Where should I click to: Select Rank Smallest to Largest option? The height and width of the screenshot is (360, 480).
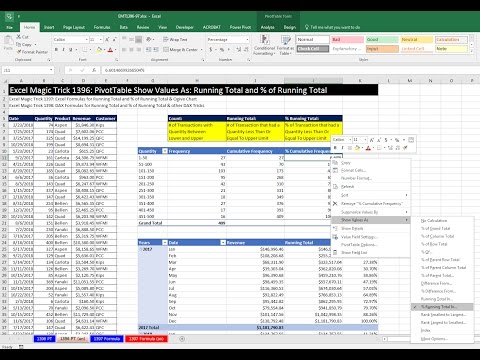[x=442, y=315]
